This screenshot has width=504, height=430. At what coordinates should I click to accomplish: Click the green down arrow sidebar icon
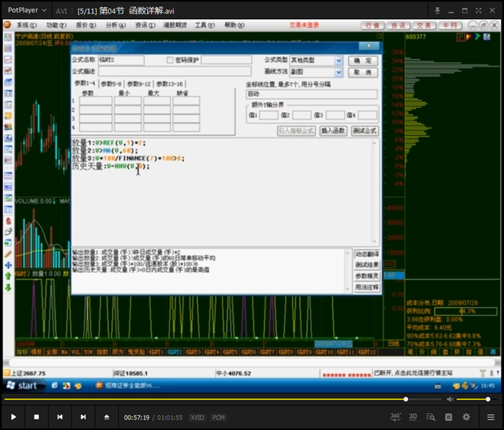tap(8, 288)
